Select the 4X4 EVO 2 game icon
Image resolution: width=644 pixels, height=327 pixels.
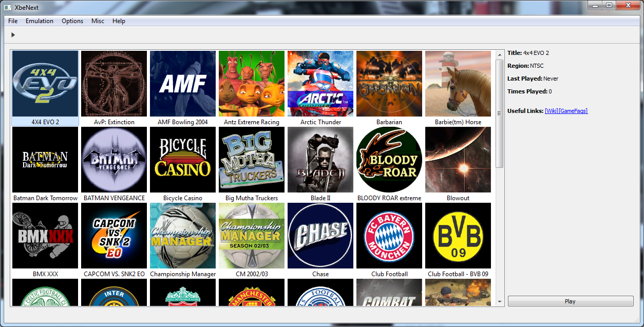[45, 84]
